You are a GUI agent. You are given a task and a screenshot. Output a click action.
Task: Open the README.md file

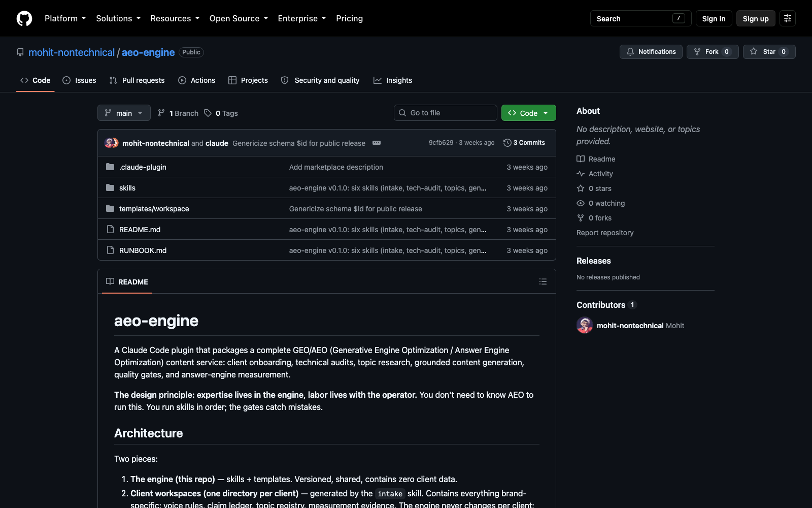[140, 230]
